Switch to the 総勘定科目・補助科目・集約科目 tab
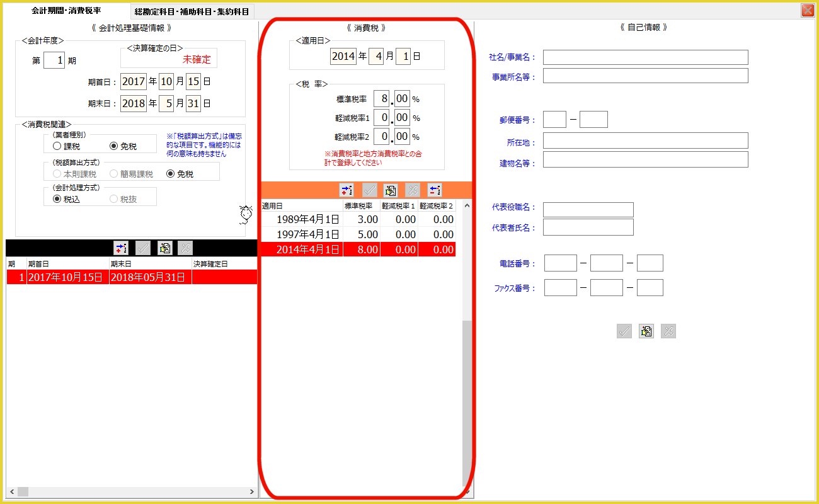Image resolution: width=819 pixels, height=504 pixels. (x=192, y=11)
